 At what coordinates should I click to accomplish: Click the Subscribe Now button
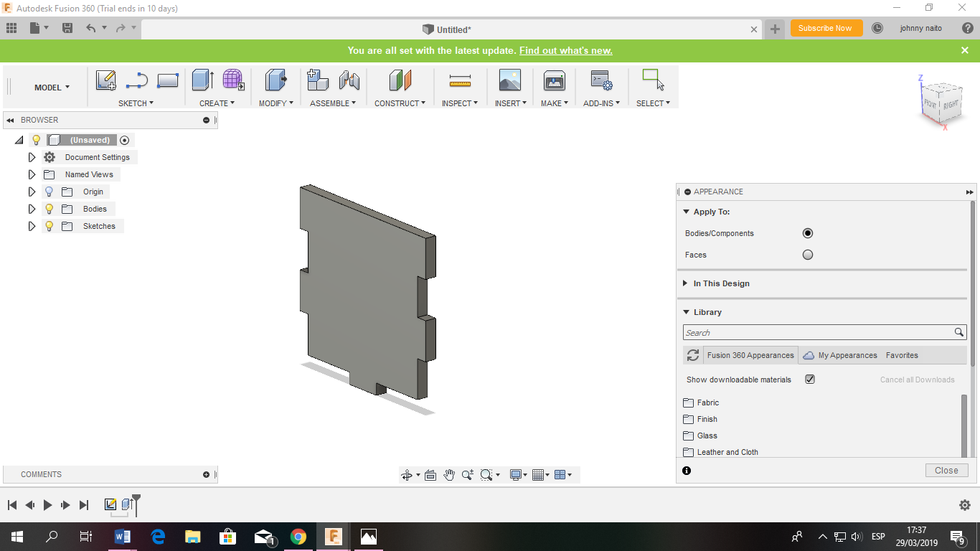point(825,28)
